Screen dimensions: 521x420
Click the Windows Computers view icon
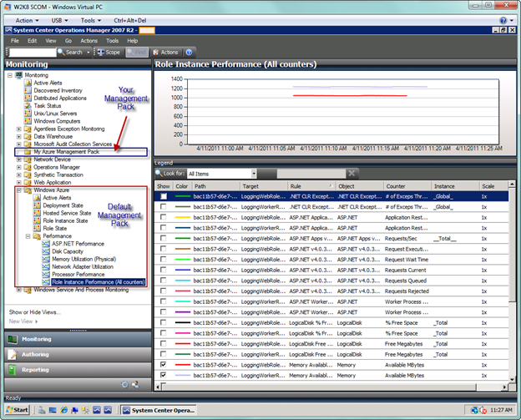[28, 121]
